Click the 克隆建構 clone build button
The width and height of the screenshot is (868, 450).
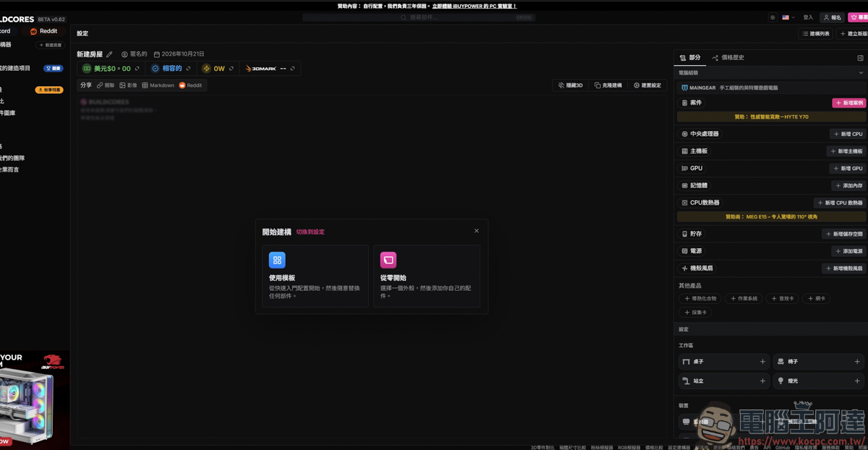608,85
